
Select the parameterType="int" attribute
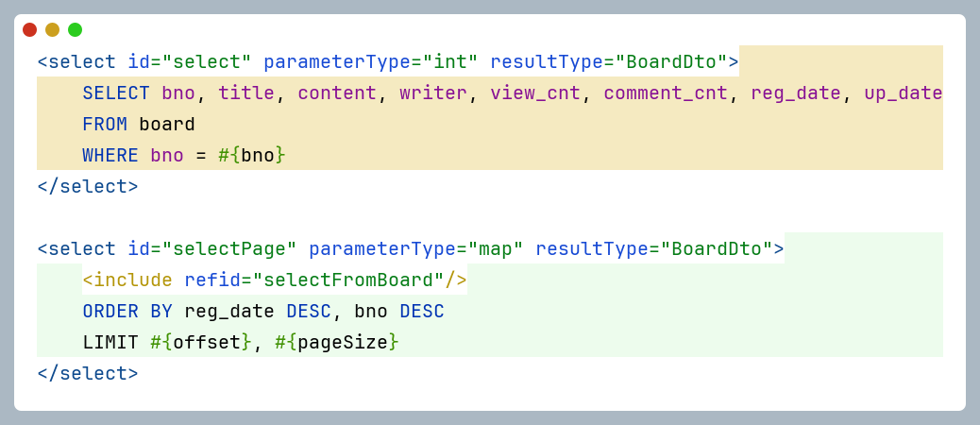click(371, 62)
